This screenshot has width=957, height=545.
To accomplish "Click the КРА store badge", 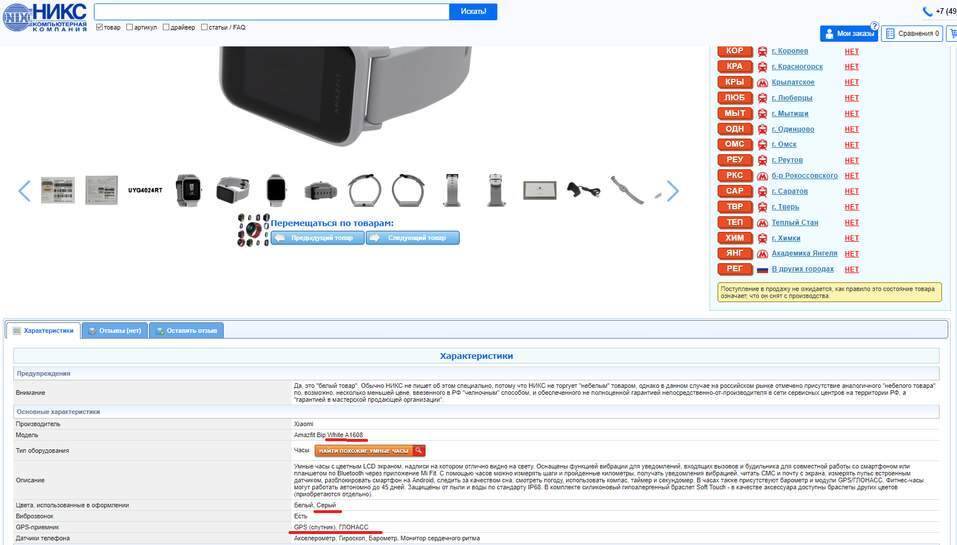I will click(x=735, y=67).
